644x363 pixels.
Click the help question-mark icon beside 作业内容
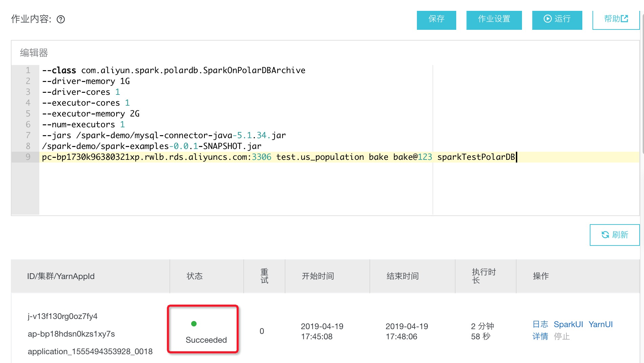point(61,19)
